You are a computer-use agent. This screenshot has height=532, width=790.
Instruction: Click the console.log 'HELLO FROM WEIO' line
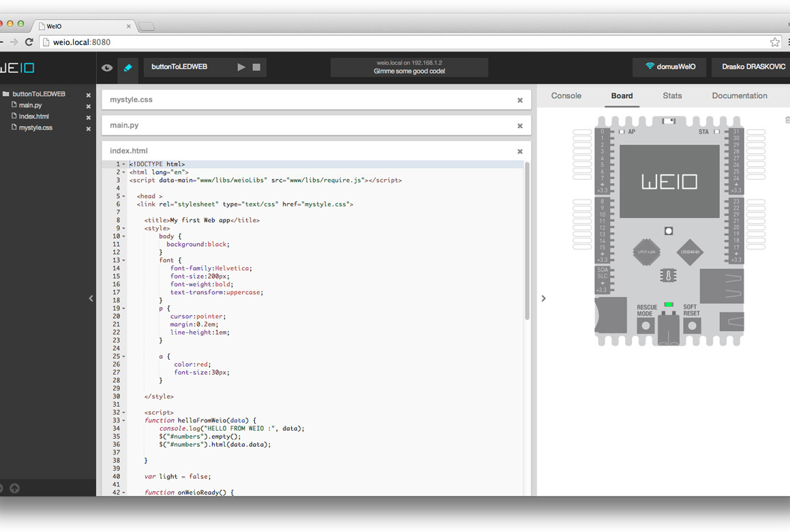(x=232, y=429)
